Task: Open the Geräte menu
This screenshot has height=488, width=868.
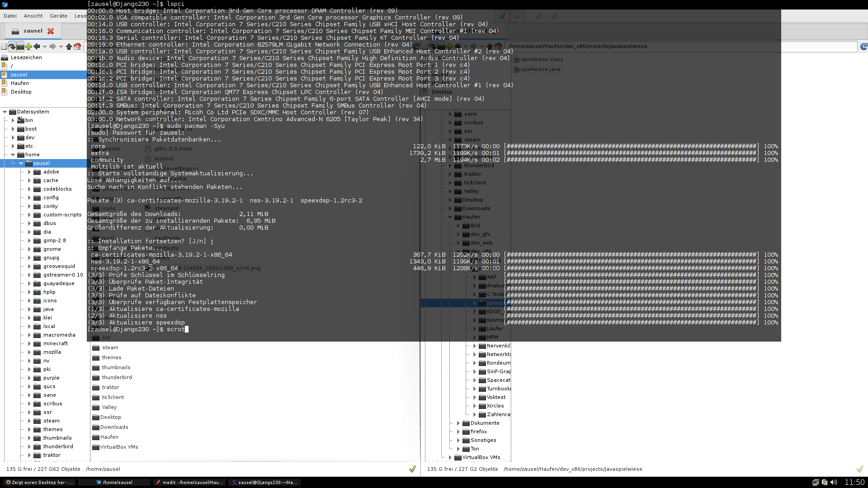Action: click(x=58, y=16)
